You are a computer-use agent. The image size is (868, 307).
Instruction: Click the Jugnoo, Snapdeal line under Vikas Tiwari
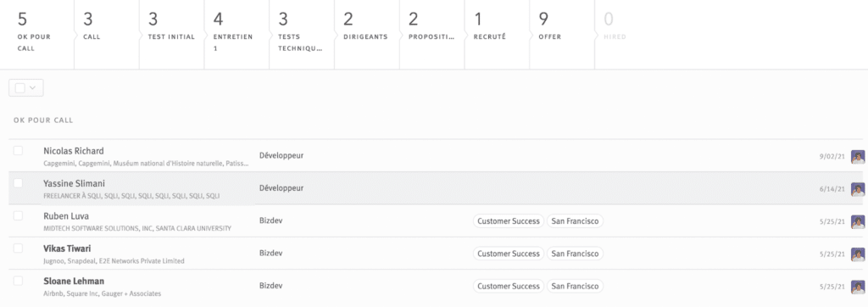114,261
